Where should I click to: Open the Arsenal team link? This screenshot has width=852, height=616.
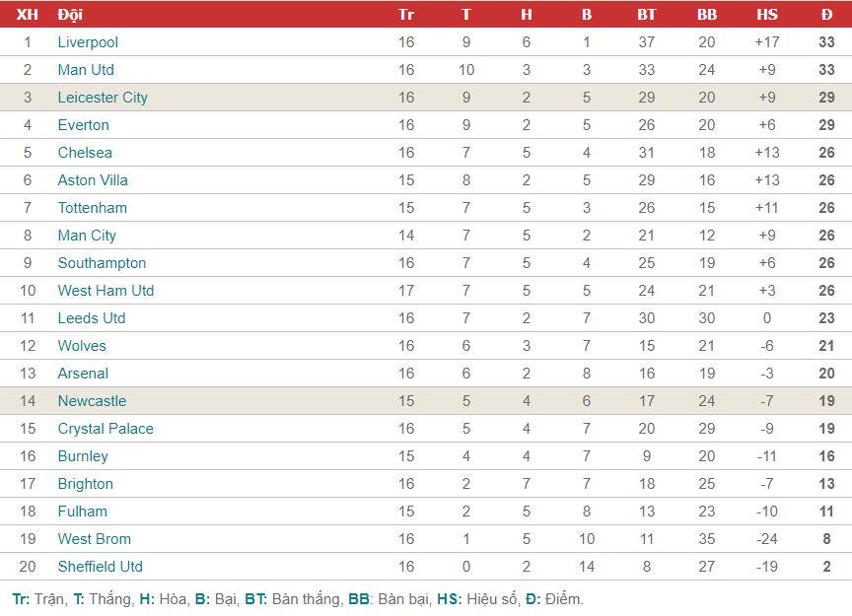83,374
